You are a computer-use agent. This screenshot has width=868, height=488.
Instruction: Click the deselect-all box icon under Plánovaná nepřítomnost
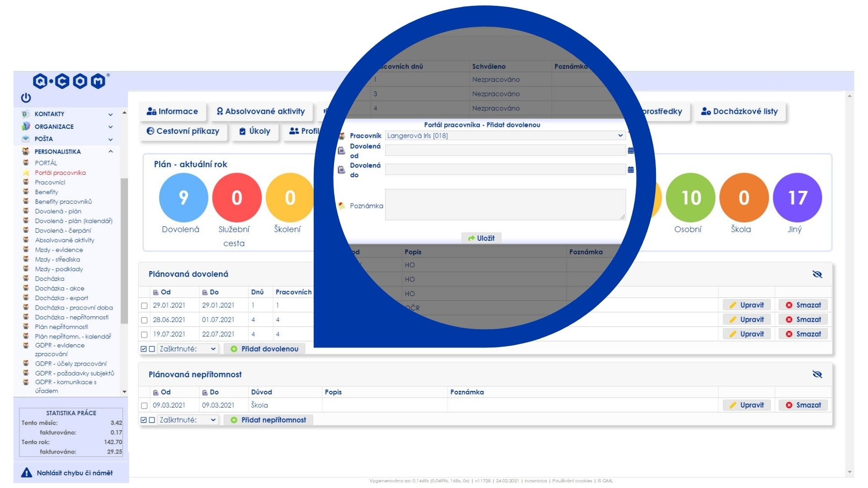(x=152, y=420)
